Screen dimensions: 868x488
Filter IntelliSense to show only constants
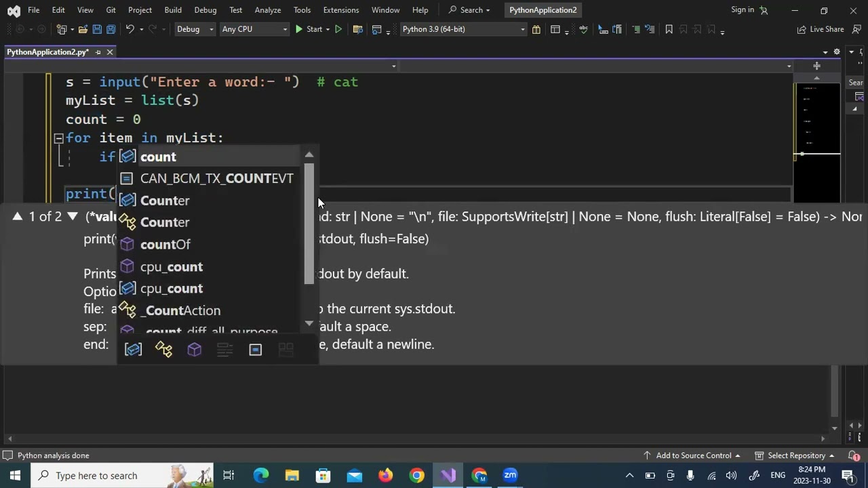[x=255, y=349]
